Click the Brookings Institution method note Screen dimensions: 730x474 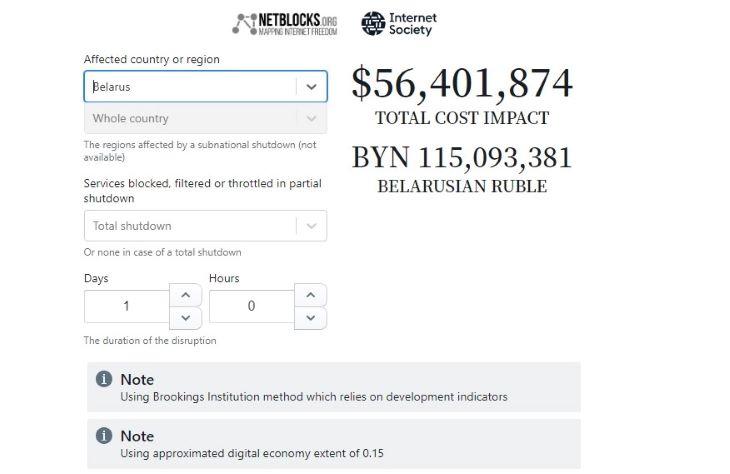click(314, 397)
